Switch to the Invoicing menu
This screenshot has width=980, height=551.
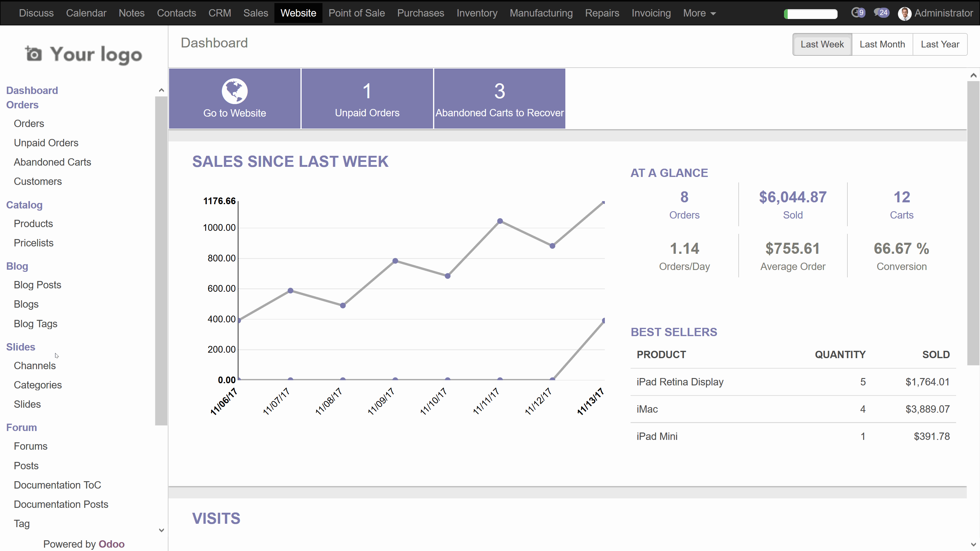coord(651,13)
